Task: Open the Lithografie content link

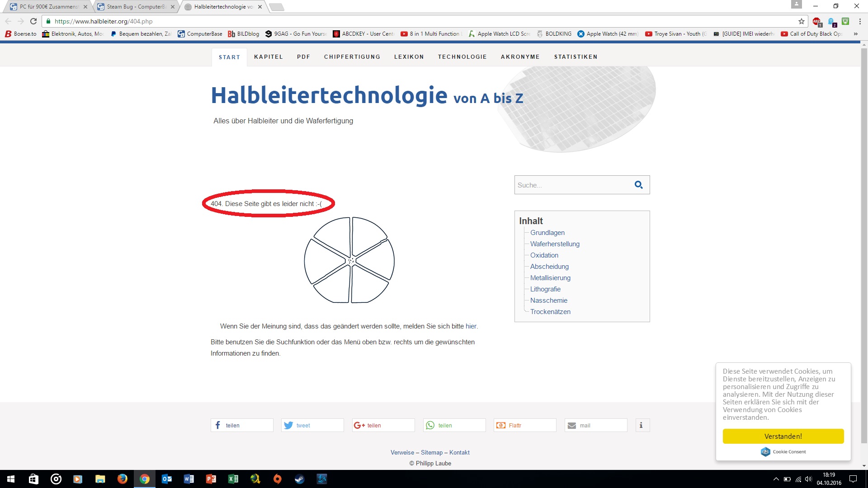Action: coord(545,289)
